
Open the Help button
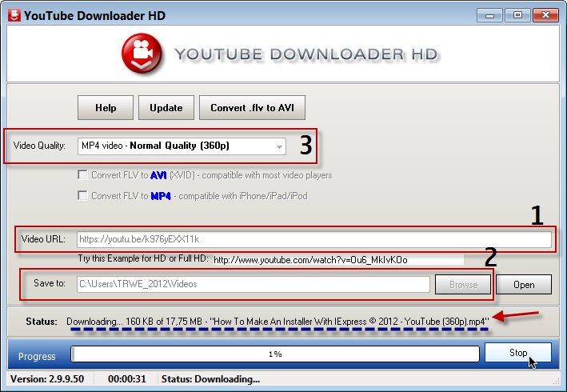pyautogui.click(x=106, y=108)
